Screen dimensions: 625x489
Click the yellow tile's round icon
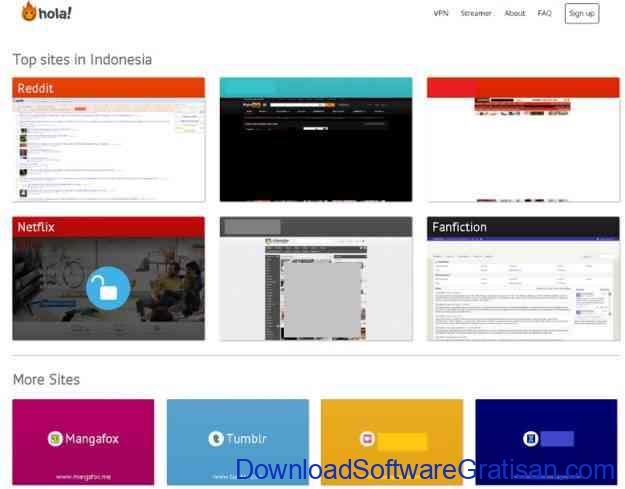pyautogui.click(x=368, y=439)
